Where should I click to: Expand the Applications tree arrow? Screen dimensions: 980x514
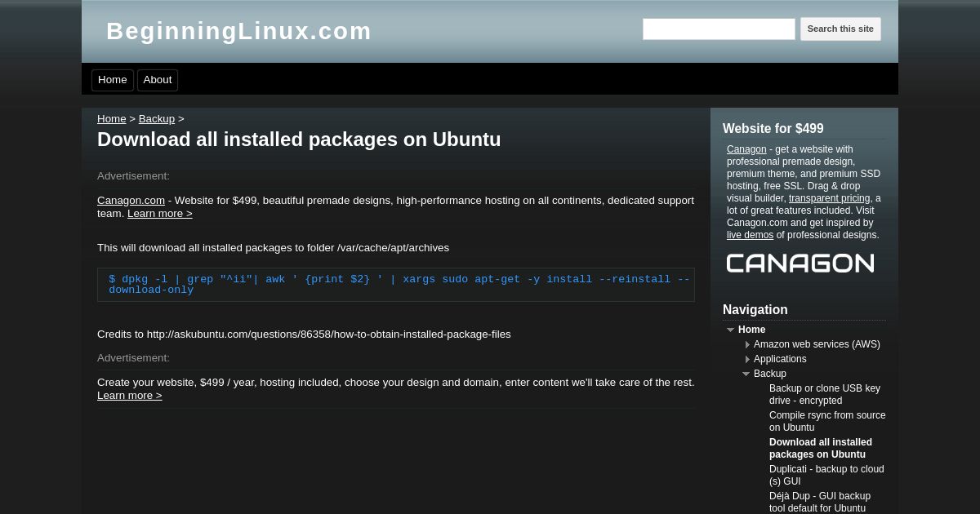[747, 359]
